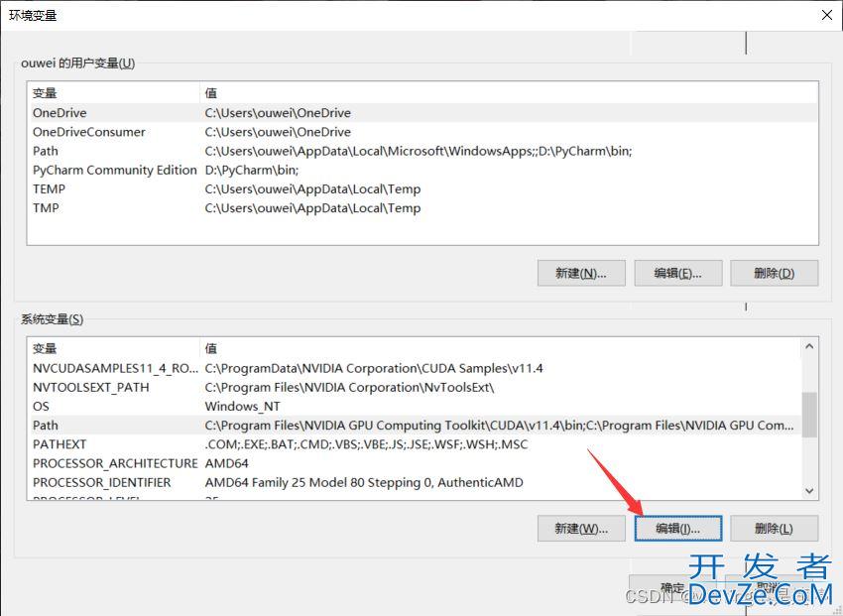Click the system variables scrollbar thumb
This screenshot has width=843, height=616.
pyautogui.click(x=809, y=415)
